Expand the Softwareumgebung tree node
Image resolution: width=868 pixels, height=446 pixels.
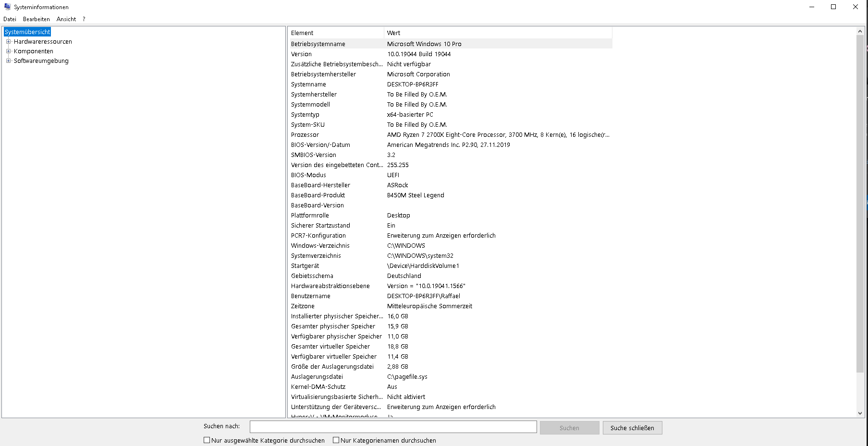click(8, 61)
